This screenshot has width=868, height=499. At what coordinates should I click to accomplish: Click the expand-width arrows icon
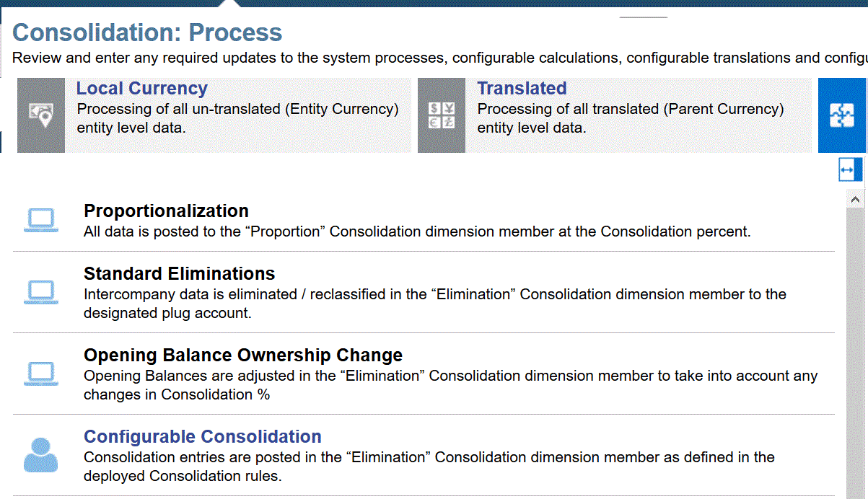coord(847,170)
